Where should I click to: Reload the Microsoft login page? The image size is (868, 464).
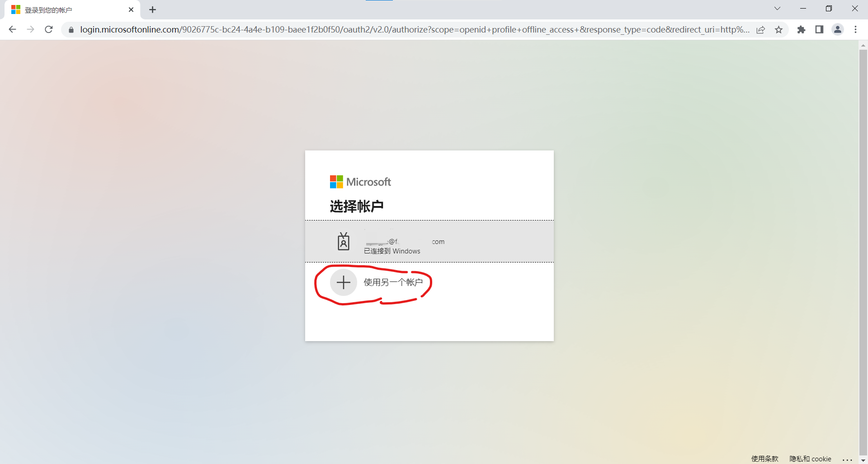pos(49,29)
